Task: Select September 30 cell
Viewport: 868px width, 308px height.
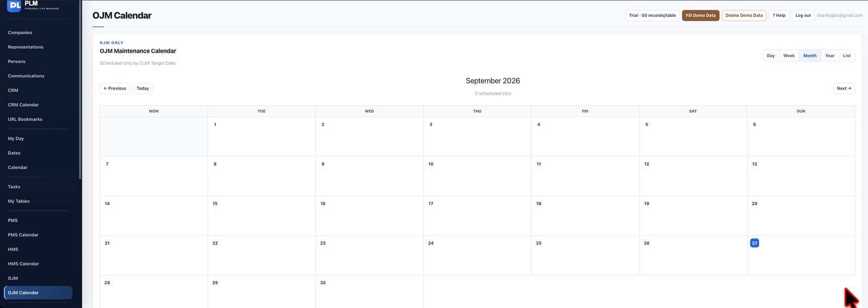Action: [369, 292]
